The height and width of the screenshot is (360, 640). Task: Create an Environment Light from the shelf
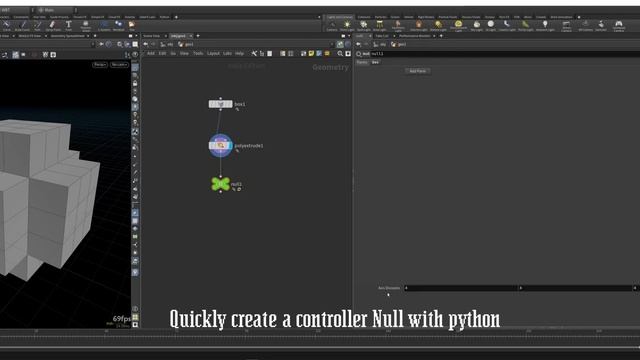click(458, 27)
